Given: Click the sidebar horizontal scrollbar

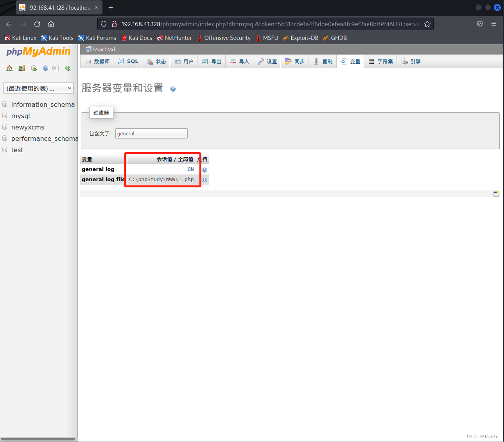Looking at the screenshot, I should pos(38,439).
